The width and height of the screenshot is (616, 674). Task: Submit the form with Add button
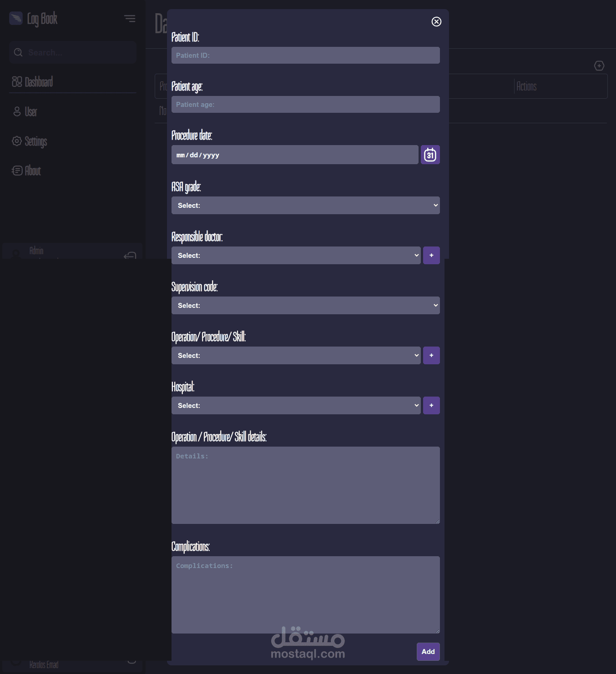click(x=428, y=651)
